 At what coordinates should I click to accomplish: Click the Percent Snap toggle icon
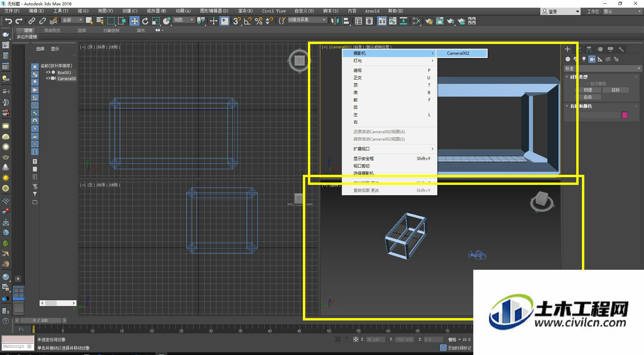point(259,21)
